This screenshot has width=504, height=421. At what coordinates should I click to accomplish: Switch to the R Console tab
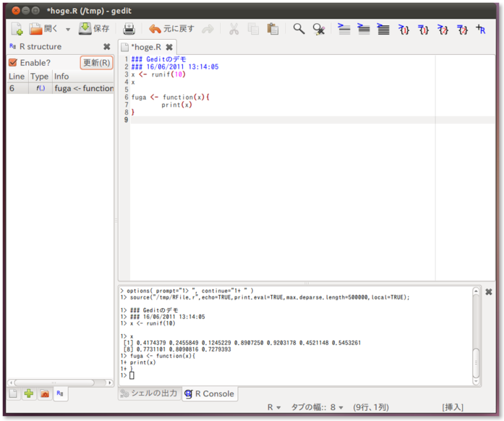click(209, 394)
